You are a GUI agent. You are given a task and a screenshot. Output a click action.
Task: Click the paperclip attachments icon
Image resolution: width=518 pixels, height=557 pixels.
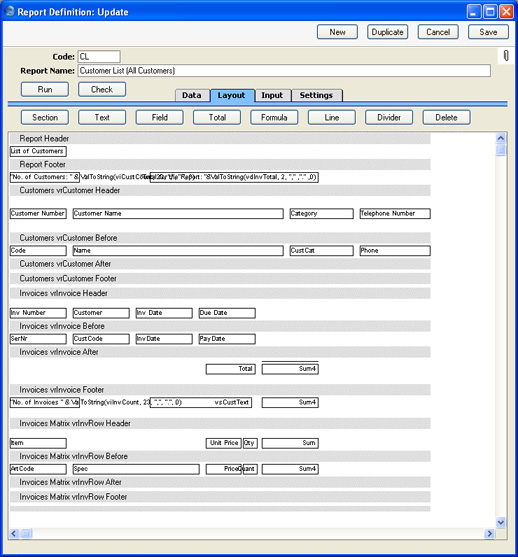click(x=506, y=56)
